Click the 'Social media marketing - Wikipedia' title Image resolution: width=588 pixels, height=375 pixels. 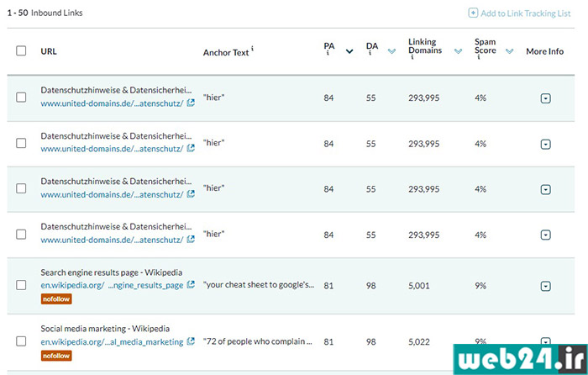point(105,329)
